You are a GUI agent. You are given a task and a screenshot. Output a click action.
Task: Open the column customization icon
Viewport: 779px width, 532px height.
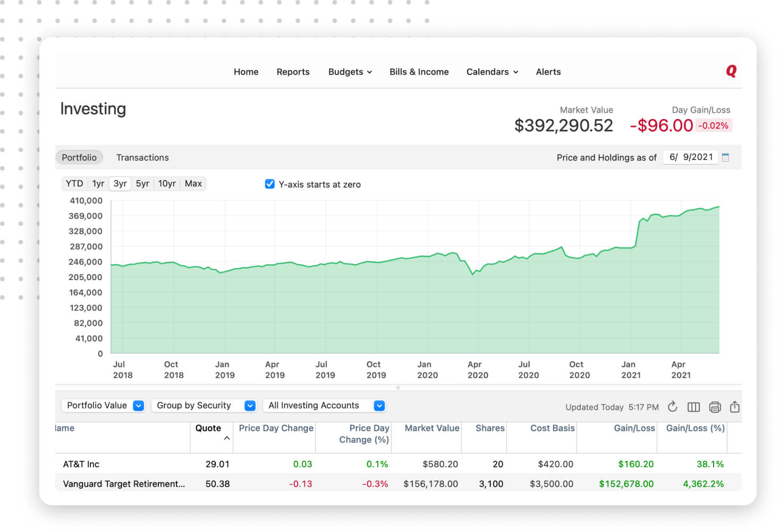point(693,407)
